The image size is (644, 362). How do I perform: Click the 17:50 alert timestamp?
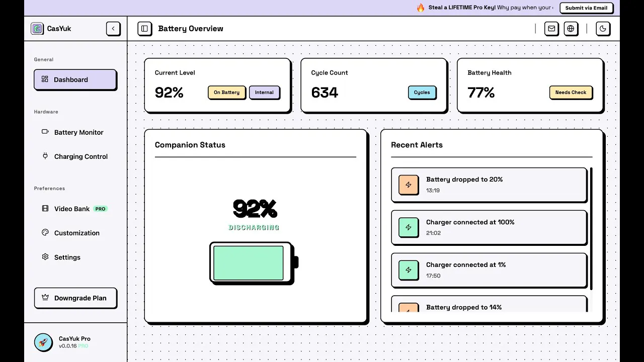(433, 276)
